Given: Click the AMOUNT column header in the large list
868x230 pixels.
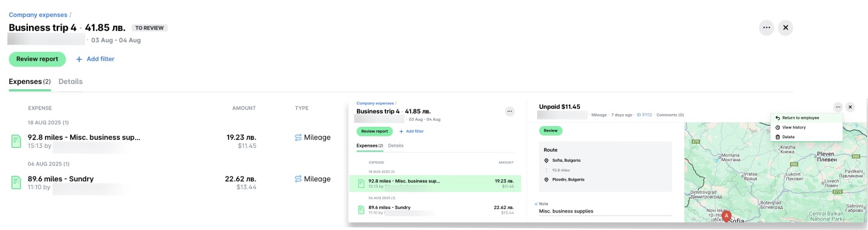Looking at the screenshot, I should tap(244, 108).
